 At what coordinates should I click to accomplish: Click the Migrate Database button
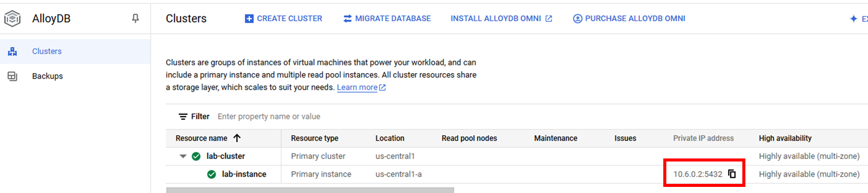[387, 18]
